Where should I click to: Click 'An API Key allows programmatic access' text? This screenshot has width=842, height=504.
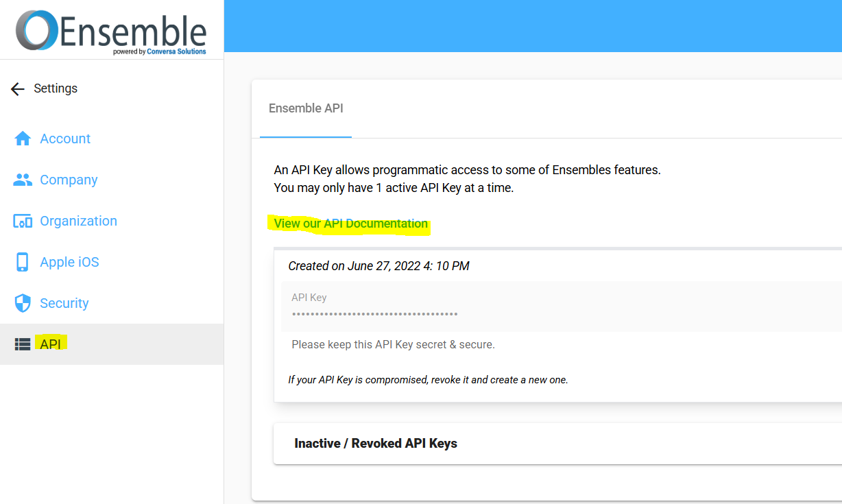tap(467, 170)
